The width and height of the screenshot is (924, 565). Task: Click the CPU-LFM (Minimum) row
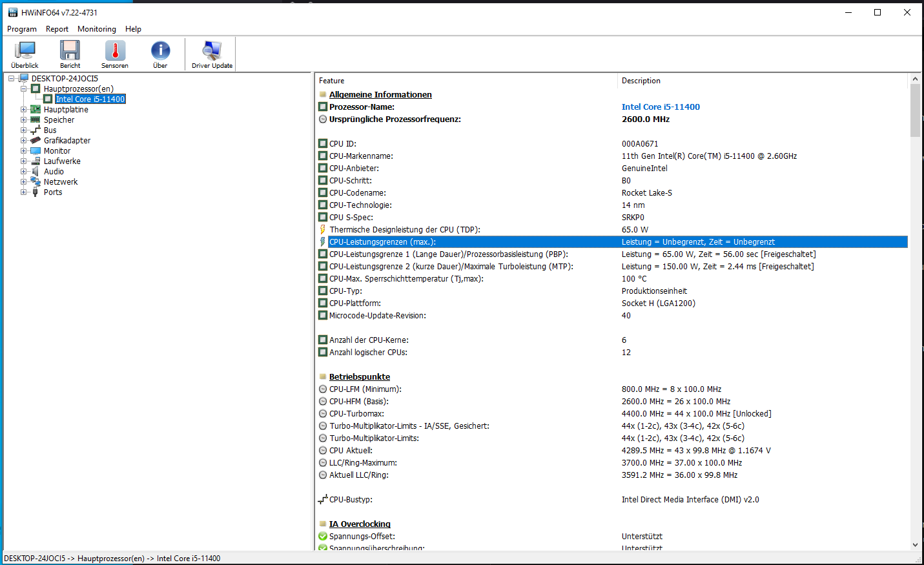point(612,389)
